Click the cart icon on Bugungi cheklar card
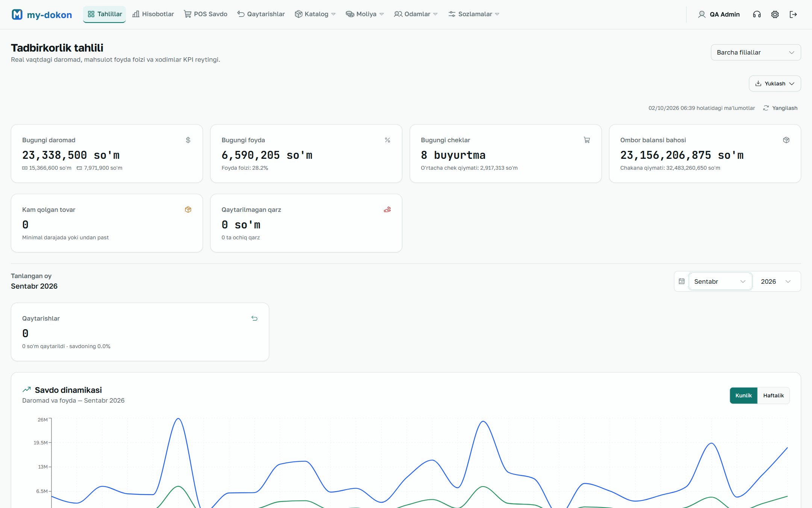 click(x=586, y=140)
